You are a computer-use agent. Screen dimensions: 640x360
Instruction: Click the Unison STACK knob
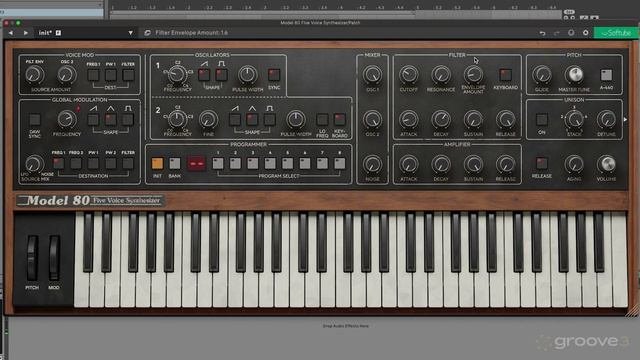(574, 119)
